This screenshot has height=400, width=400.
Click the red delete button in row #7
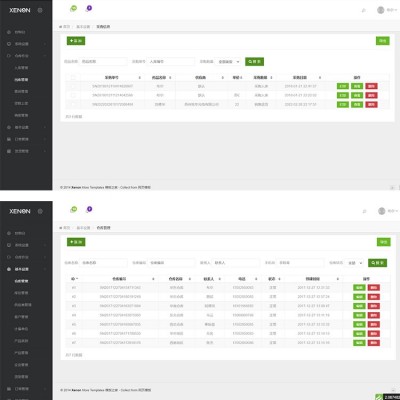(374, 343)
